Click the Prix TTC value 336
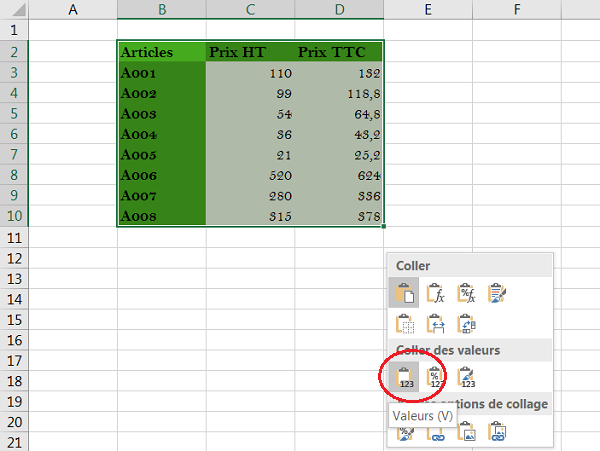 pyautogui.click(x=339, y=195)
